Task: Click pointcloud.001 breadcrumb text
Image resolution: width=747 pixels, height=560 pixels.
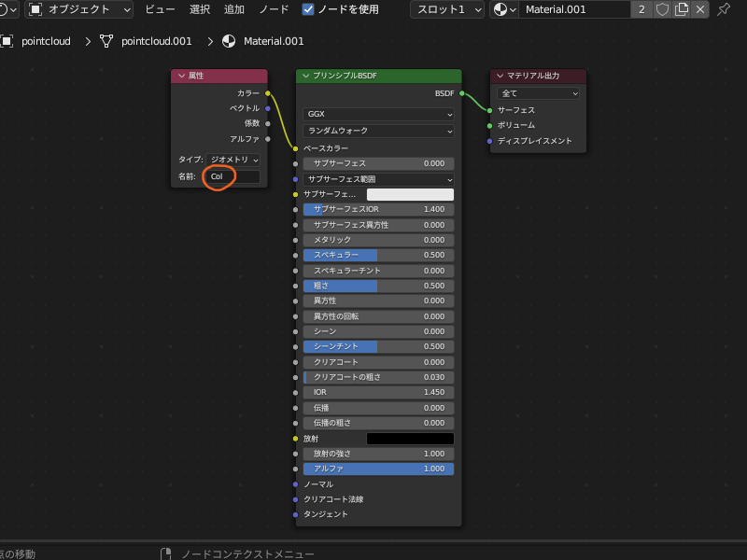Action: coord(156,41)
